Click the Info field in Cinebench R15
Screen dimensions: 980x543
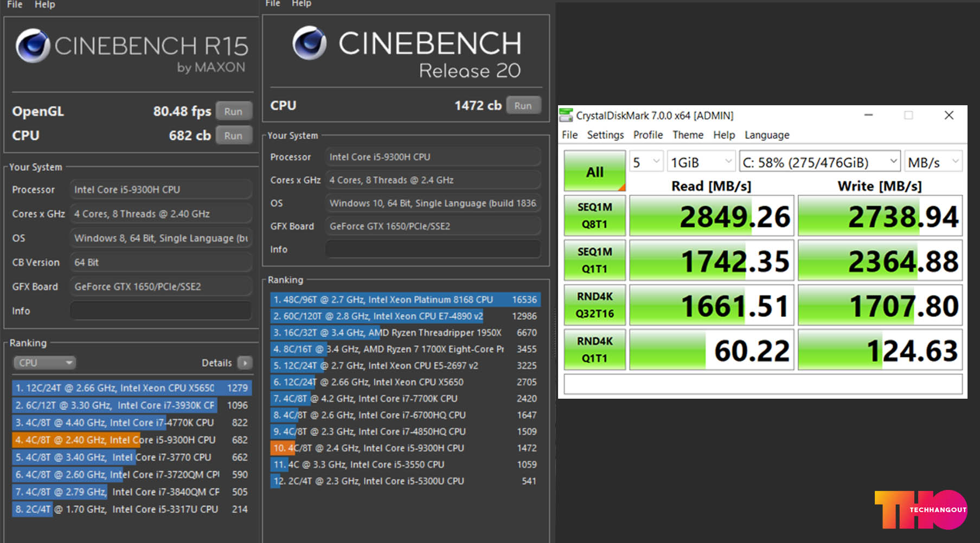161,311
